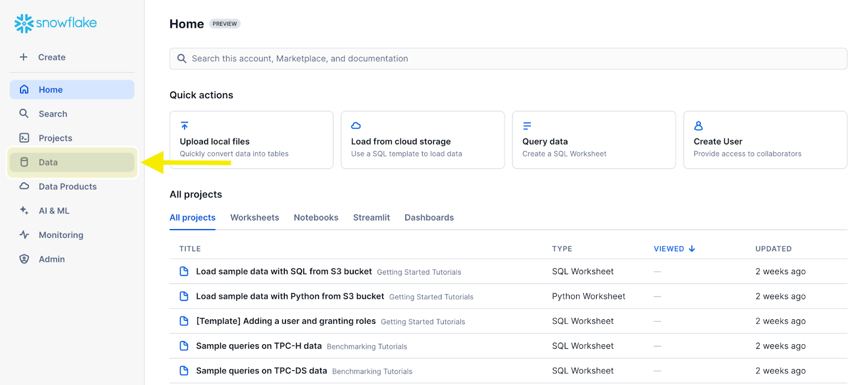Sort by the TYPE column header
The height and width of the screenshot is (385, 868).
click(x=562, y=249)
